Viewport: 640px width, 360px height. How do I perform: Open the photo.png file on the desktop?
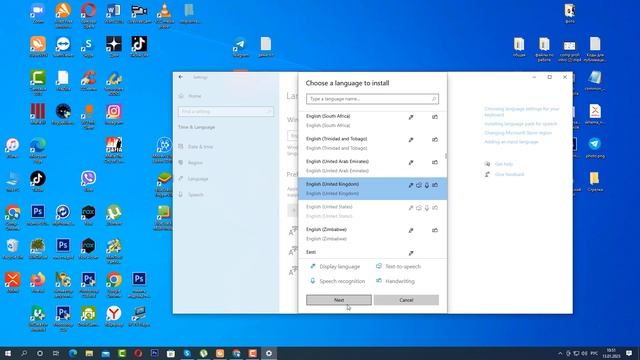tap(595, 148)
